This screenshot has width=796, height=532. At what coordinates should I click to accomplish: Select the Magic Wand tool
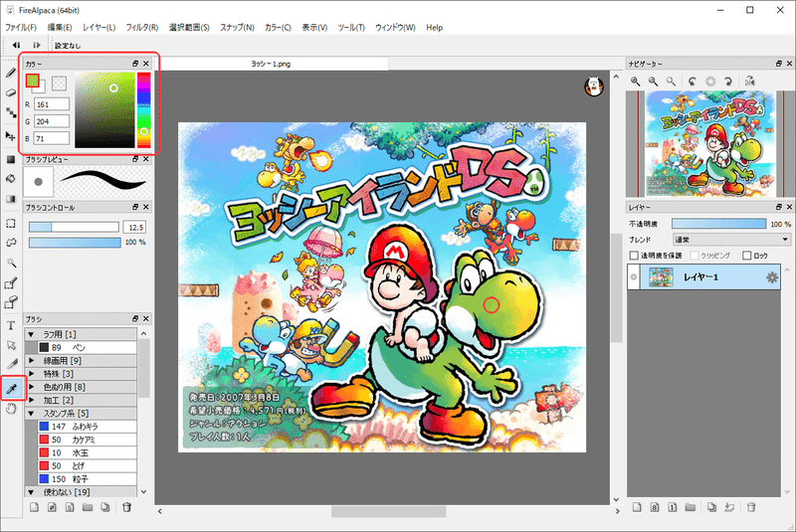11,263
